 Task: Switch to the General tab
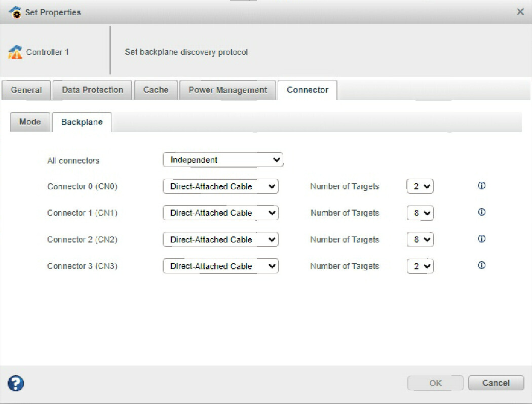[x=26, y=90]
